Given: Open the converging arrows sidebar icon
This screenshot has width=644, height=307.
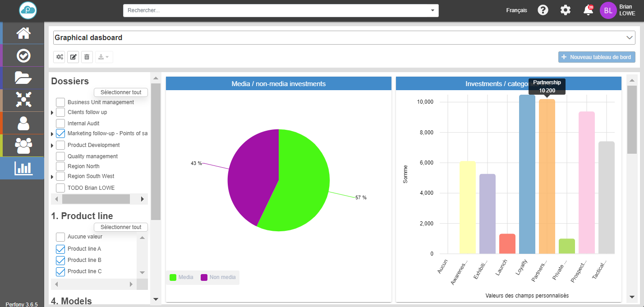Looking at the screenshot, I should (23, 100).
